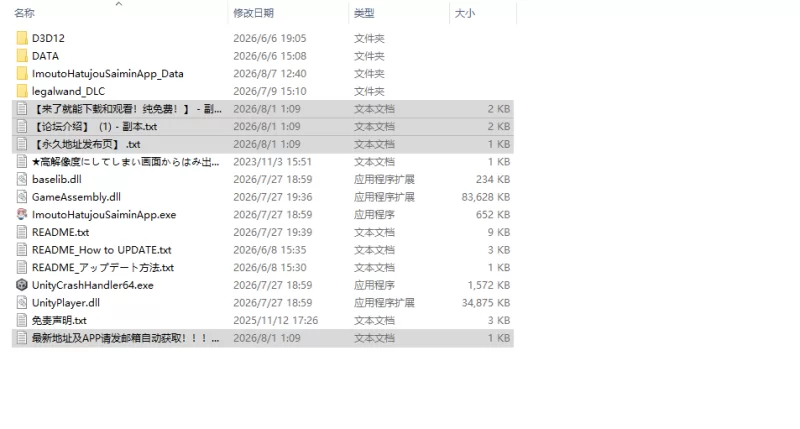Select the 免责声明.txt file name
The width and height of the screenshot is (800, 429).
click(59, 320)
